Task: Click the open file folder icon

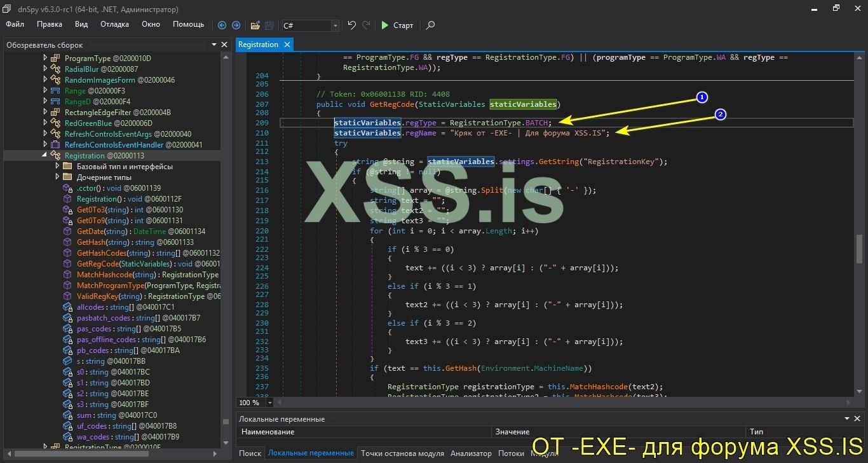Action: coord(255,25)
